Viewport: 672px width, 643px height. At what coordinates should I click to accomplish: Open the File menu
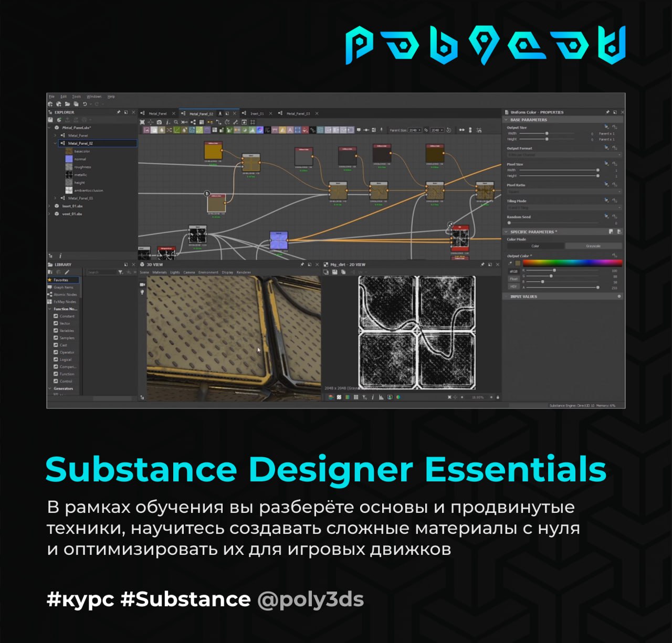point(51,97)
